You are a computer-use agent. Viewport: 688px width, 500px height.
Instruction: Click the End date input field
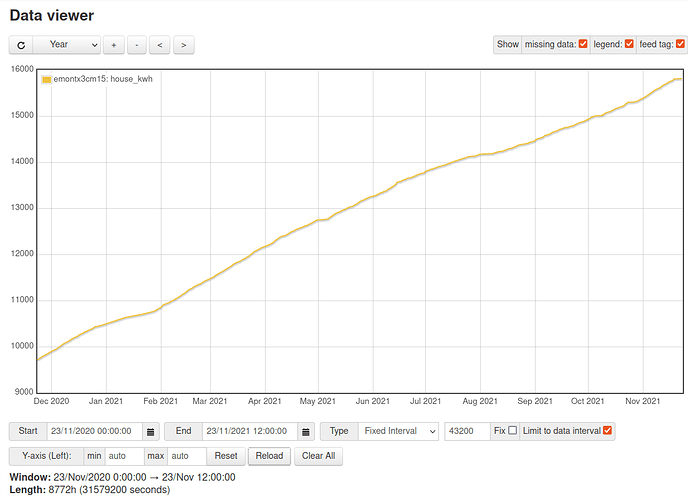pos(250,431)
